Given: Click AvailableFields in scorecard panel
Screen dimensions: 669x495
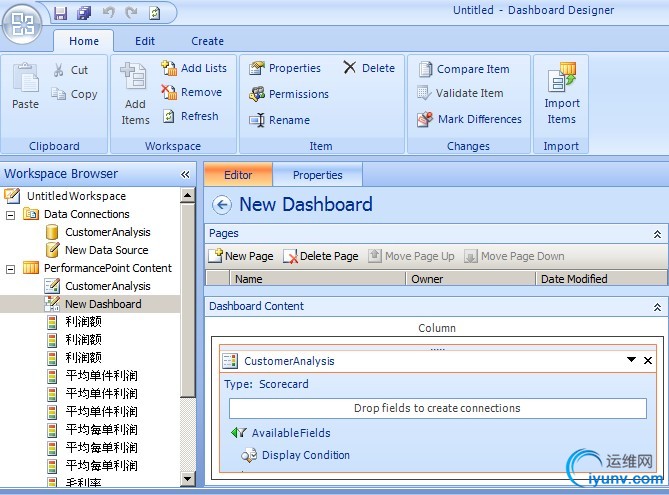Looking at the screenshot, I should coord(291,433).
